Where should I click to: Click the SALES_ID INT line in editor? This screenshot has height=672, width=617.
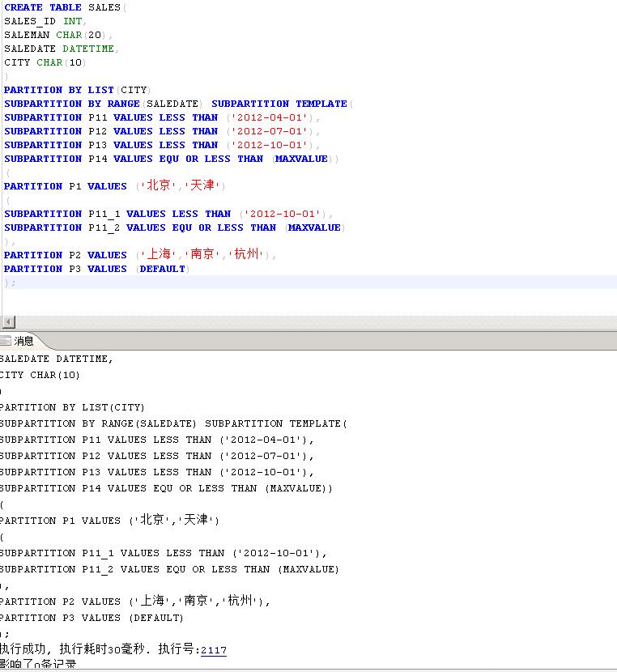tap(45, 21)
